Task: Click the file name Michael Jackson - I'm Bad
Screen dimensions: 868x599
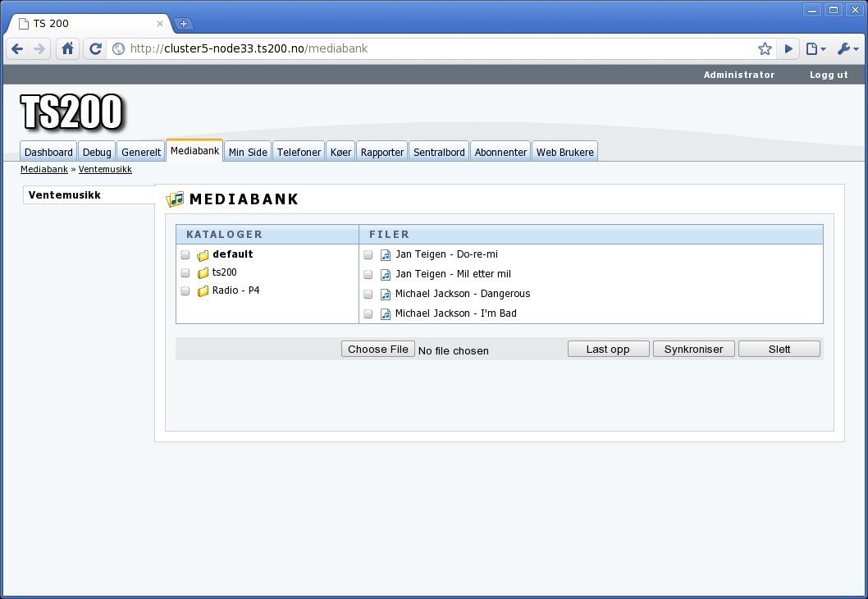Action: click(x=455, y=313)
